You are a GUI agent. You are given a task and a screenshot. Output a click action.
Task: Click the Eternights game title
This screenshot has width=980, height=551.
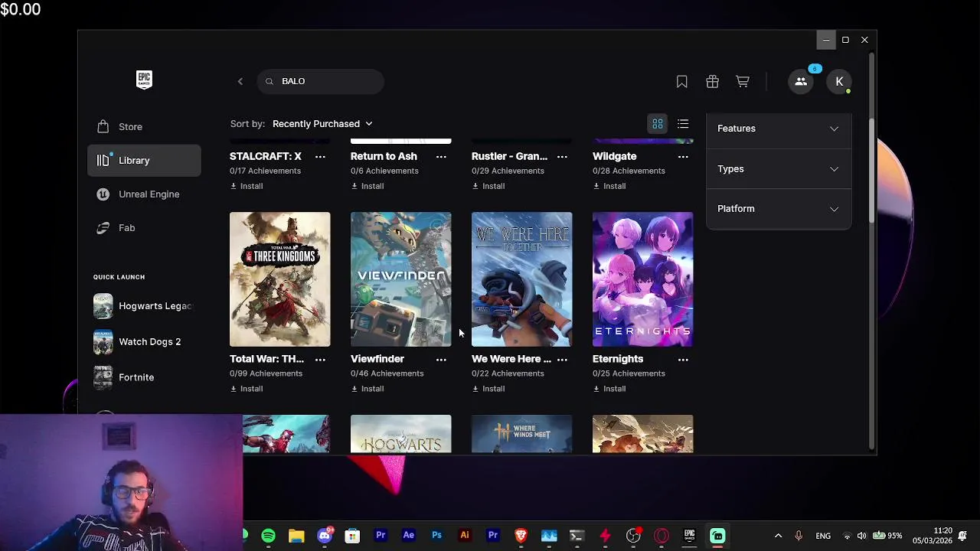[x=618, y=359]
